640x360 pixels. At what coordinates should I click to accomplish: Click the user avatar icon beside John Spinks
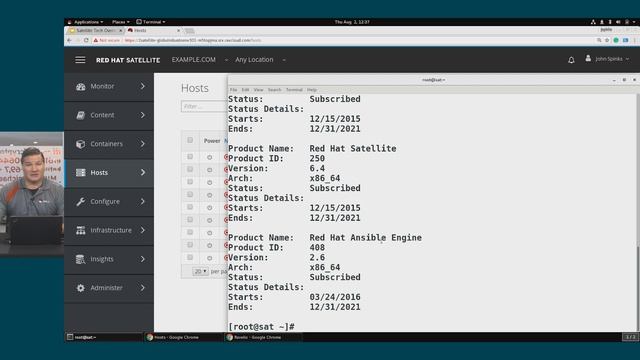click(x=588, y=58)
